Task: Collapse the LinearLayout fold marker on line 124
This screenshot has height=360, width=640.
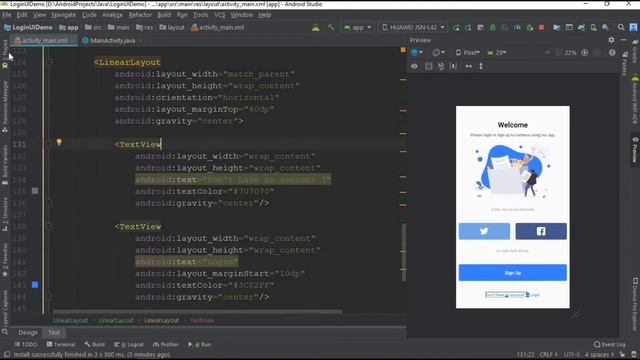Action: click(49, 62)
